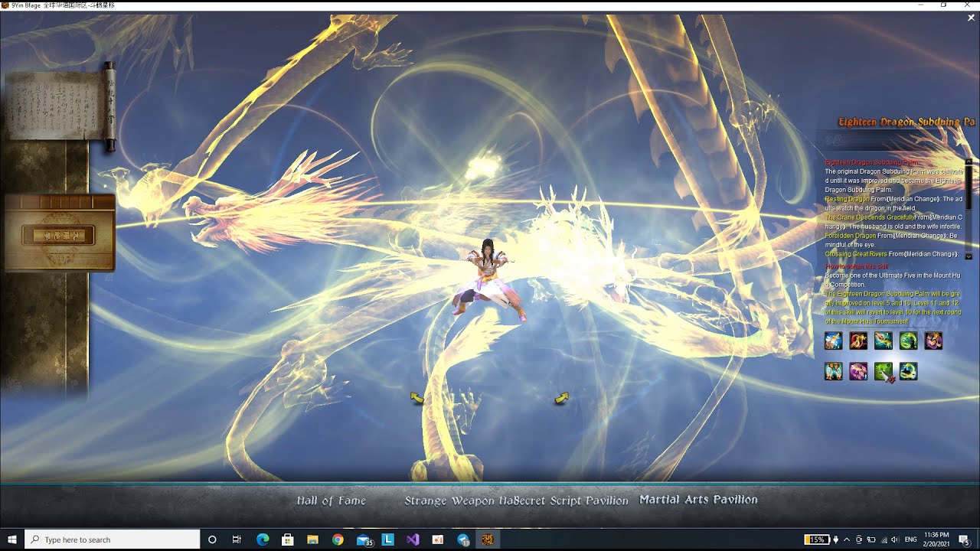Screen dimensions: 980x551
Task: Select the second-row dark teal swirl skill icon
Action: coord(909,371)
